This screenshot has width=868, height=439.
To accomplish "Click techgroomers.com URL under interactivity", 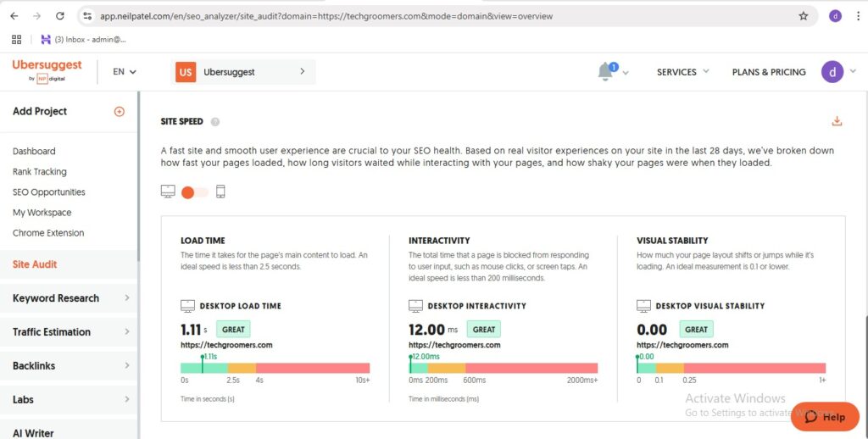I will coord(454,345).
